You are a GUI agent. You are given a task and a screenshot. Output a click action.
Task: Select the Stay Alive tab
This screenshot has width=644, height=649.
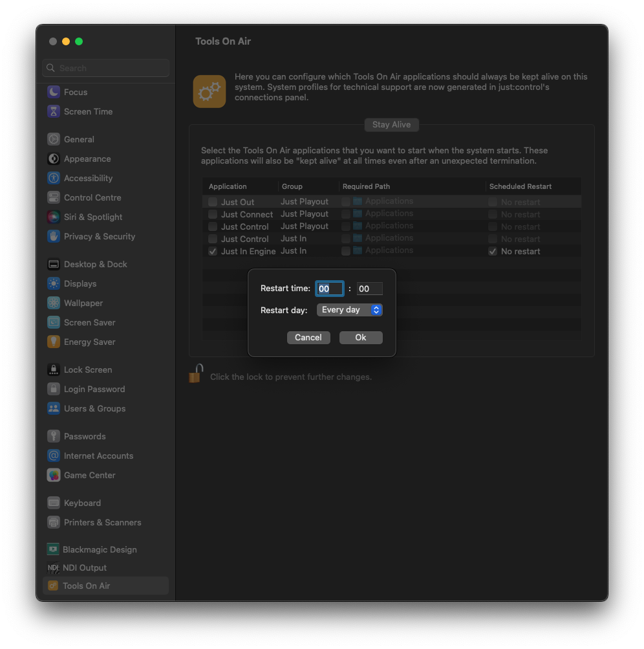[391, 125]
